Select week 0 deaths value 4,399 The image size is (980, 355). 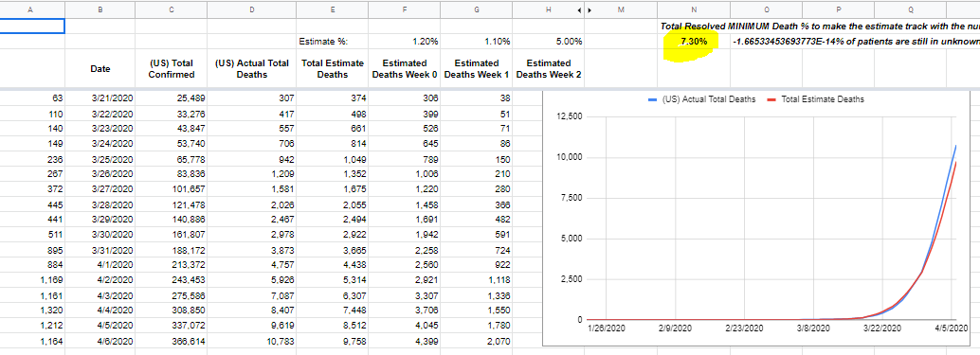(x=405, y=342)
